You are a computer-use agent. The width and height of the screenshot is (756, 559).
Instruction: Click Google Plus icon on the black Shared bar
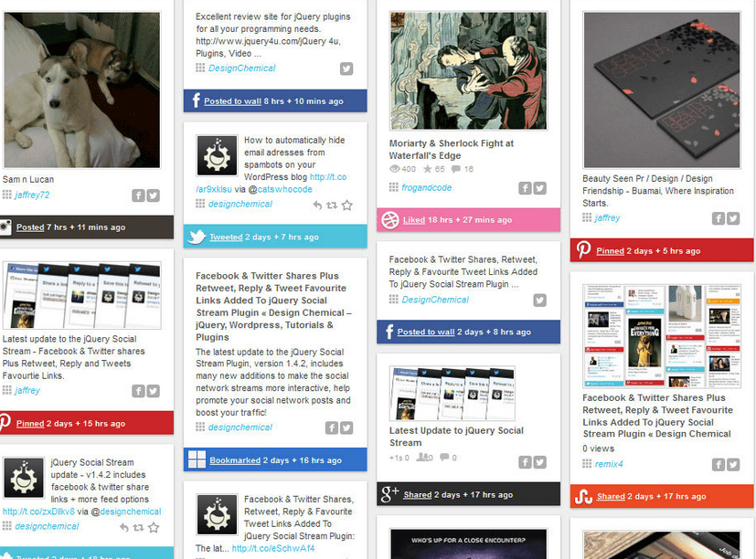389,494
